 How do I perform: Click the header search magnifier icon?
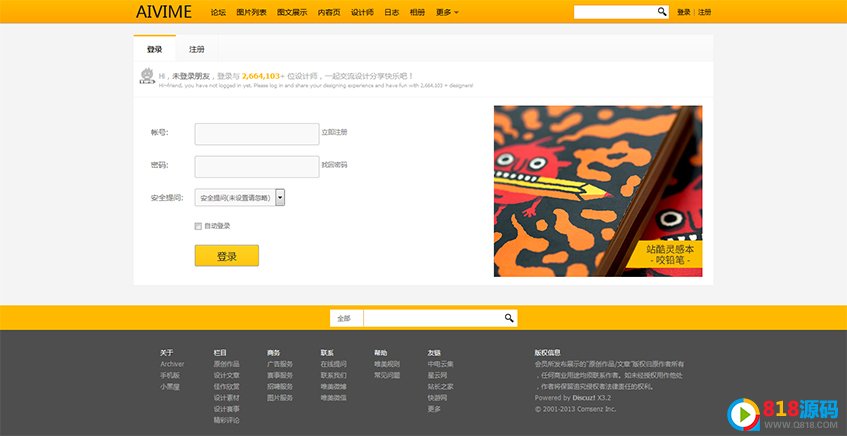coord(662,12)
